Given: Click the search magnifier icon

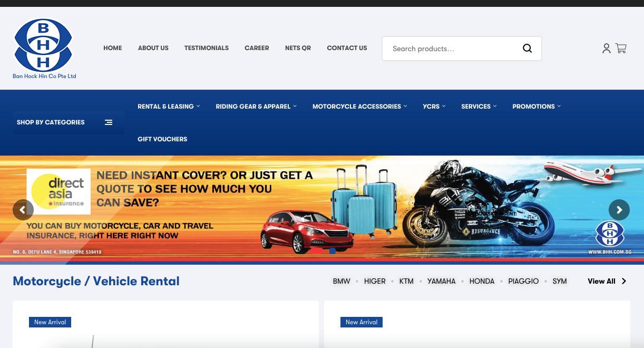Looking at the screenshot, I should point(527,49).
